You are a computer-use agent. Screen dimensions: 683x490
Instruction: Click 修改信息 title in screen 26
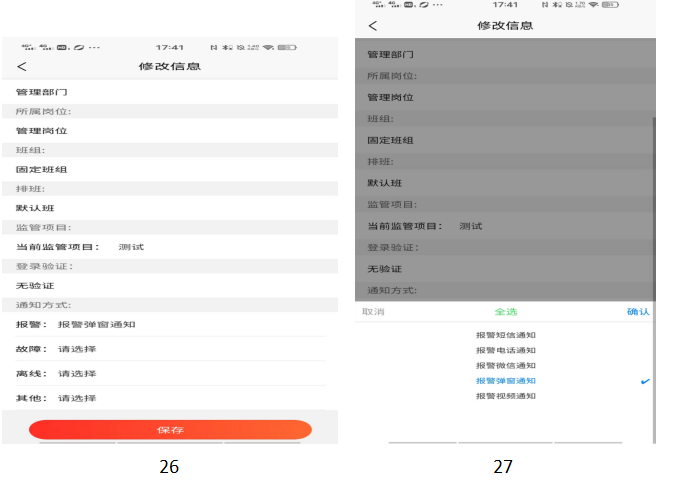tap(170, 66)
